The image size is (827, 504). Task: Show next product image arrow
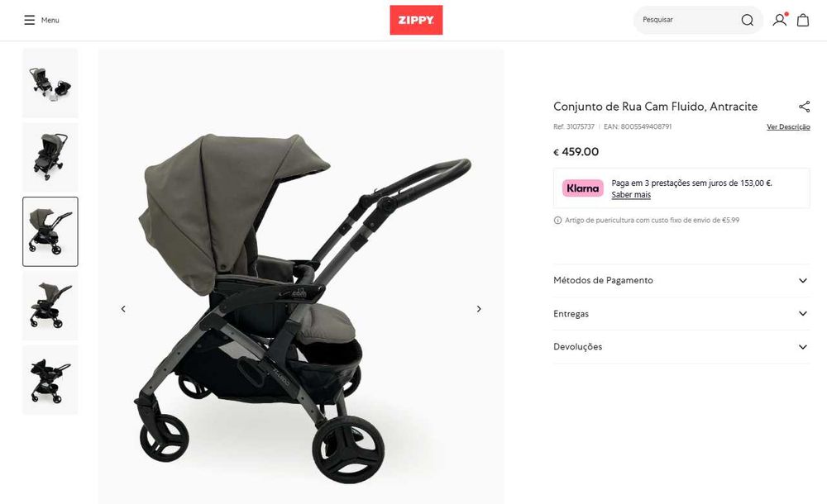[x=479, y=309]
